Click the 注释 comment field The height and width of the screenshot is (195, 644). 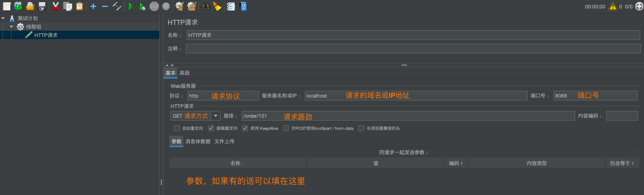pos(413,49)
